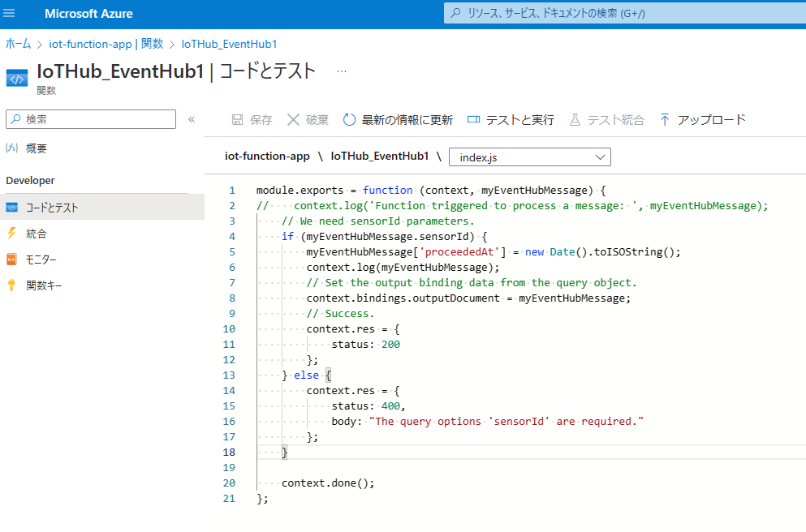
Task: Go to ホーム breadcrumb link
Action: click(18, 44)
